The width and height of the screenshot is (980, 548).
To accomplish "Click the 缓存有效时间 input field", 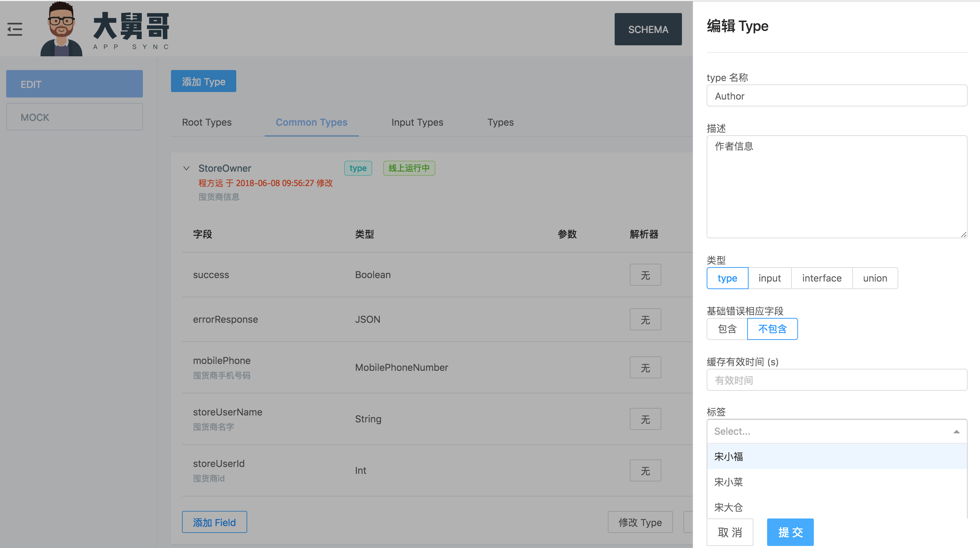I will tap(836, 380).
